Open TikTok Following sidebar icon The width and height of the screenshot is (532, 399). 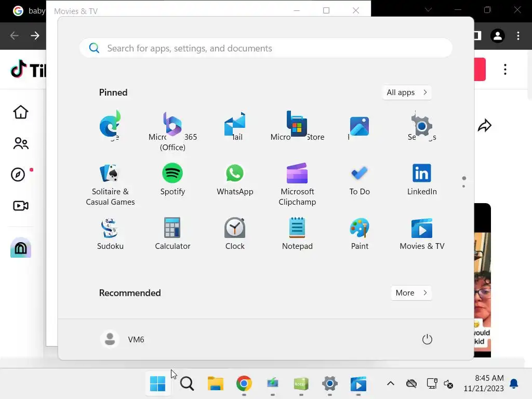(21, 143)
